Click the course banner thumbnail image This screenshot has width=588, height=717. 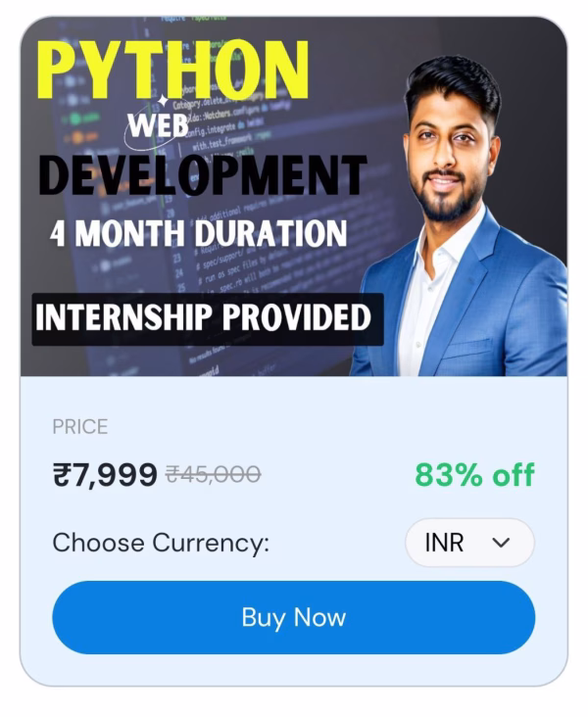[294, 197]
